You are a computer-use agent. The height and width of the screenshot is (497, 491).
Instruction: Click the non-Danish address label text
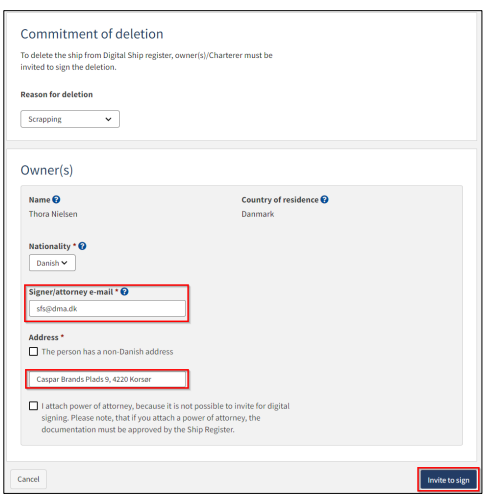pyautogui.click(x=107, y=352)
